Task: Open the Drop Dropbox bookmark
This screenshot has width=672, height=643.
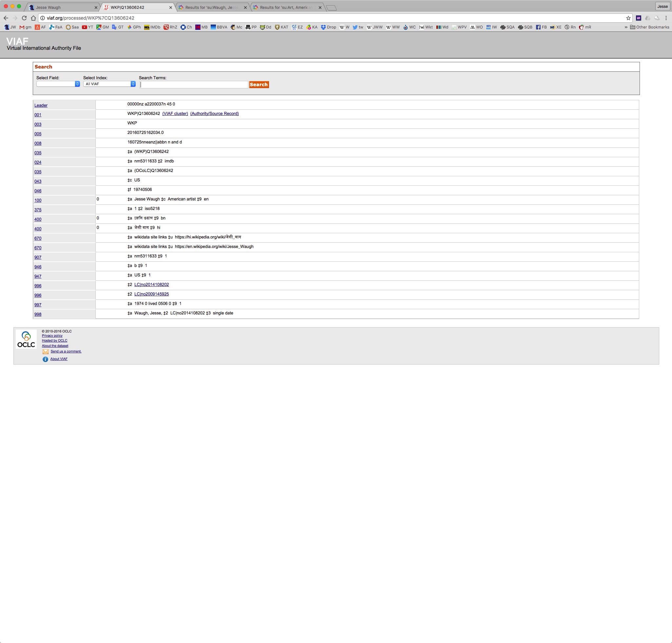Action: pyautogui.click(x=328, y=27)
